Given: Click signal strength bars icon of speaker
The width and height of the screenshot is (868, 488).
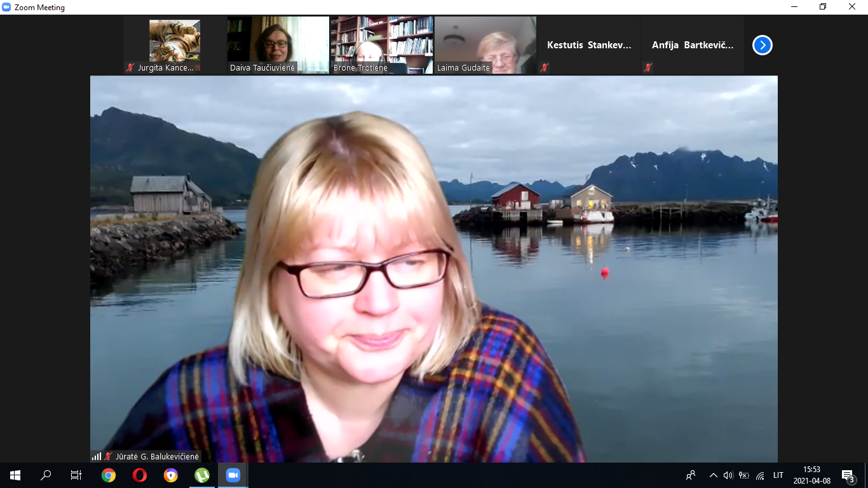Looking at the screenshot, I should [x=97, y=456].
